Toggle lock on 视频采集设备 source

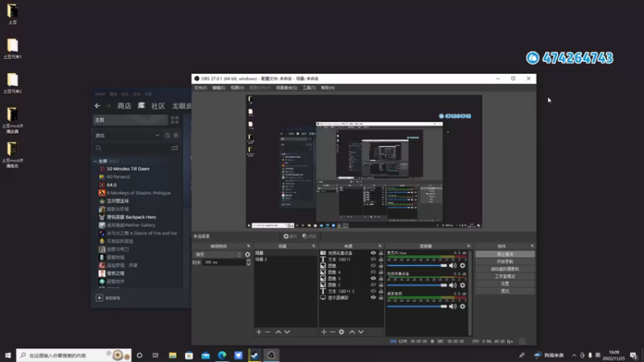point(381,253)
